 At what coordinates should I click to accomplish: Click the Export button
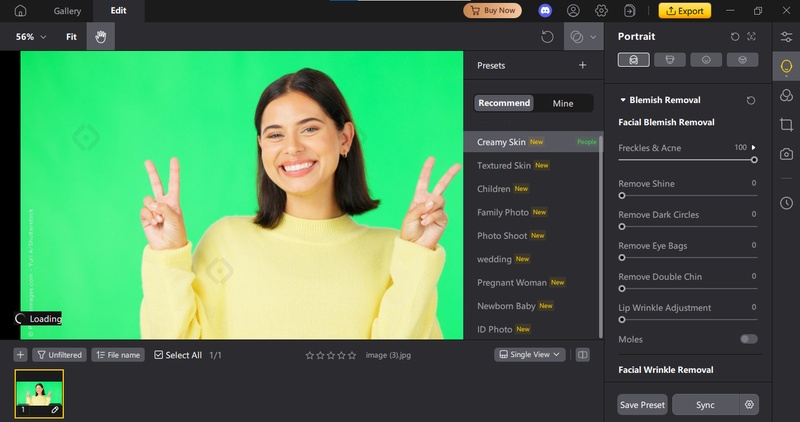tap(684, 11)
